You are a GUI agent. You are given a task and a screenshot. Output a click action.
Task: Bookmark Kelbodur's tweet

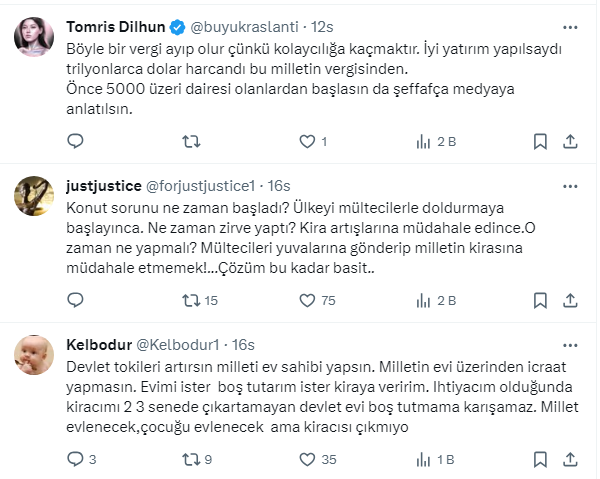[540, 459]
